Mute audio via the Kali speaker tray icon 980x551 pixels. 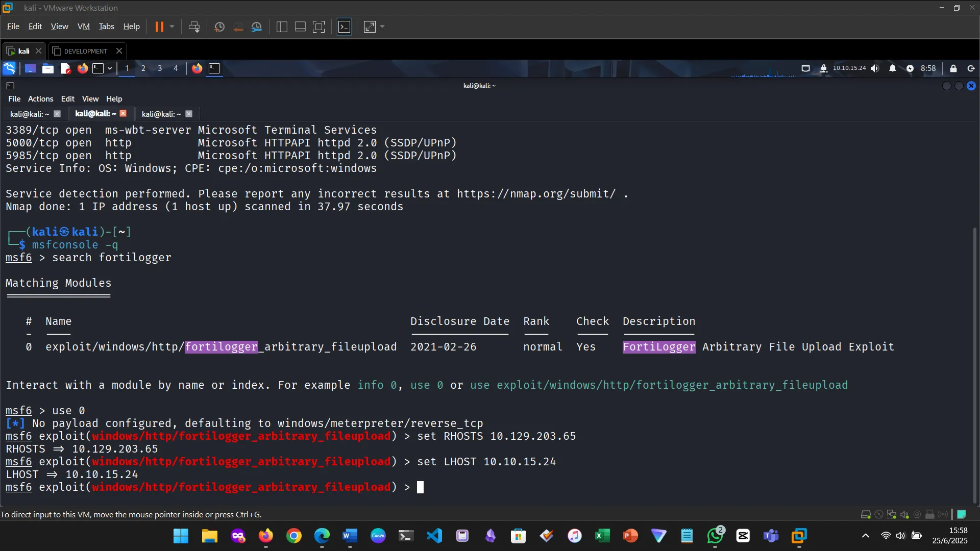click(875, 68)
